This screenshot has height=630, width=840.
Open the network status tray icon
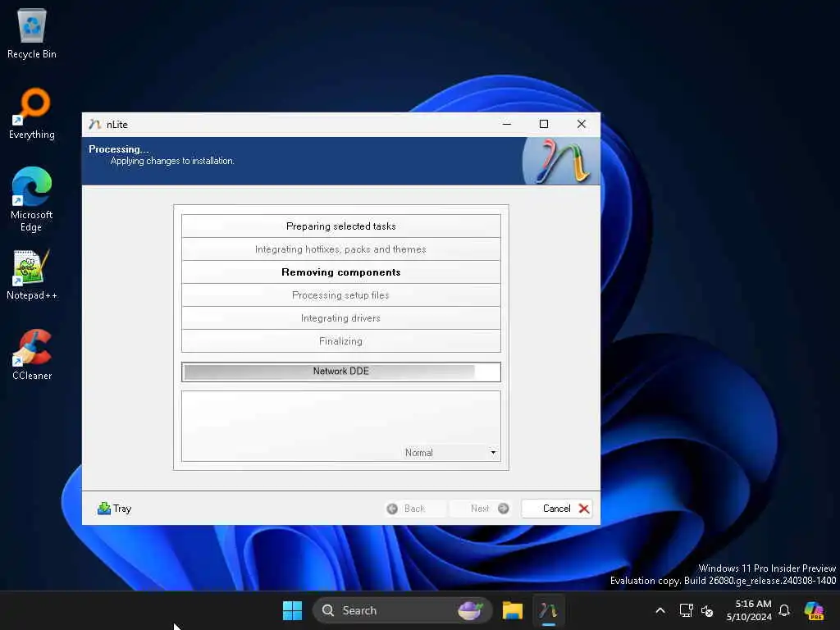pyautogui.click(x=686, y=610)
